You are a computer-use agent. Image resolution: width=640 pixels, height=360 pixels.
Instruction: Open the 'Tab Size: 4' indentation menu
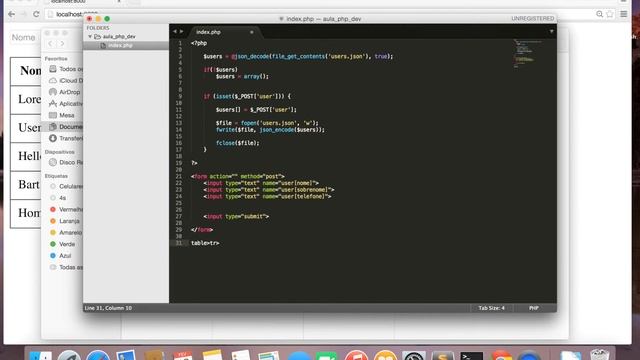point(491,308)
